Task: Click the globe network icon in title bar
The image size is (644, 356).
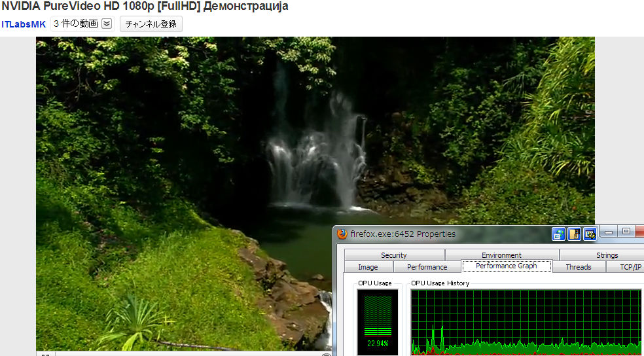Action: 558,234
